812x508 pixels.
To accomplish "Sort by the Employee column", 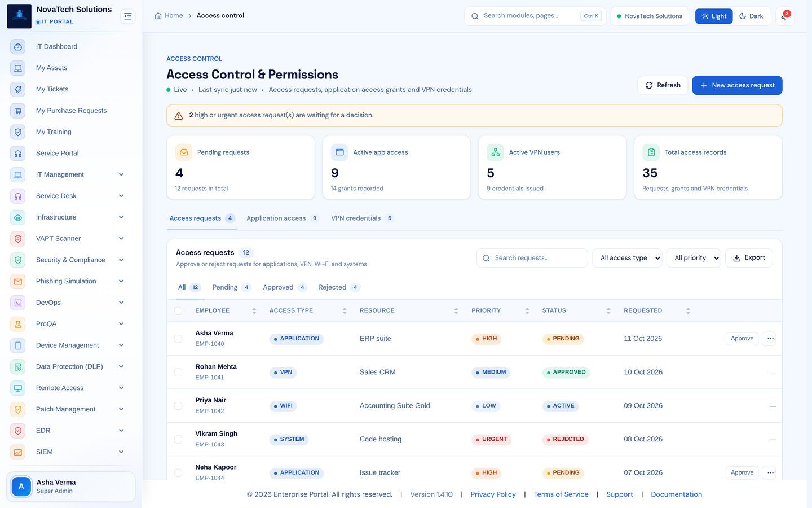I will click(x=226, y=311).
